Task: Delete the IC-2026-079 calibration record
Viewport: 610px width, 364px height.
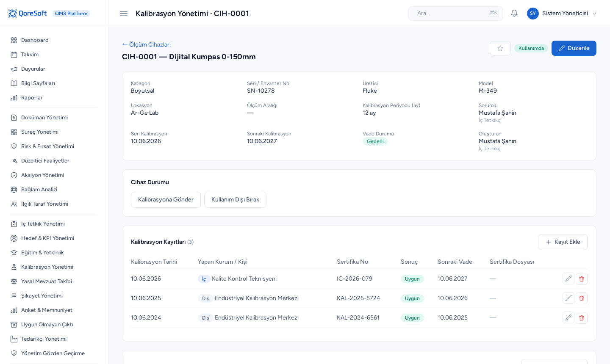Action: 582,279
